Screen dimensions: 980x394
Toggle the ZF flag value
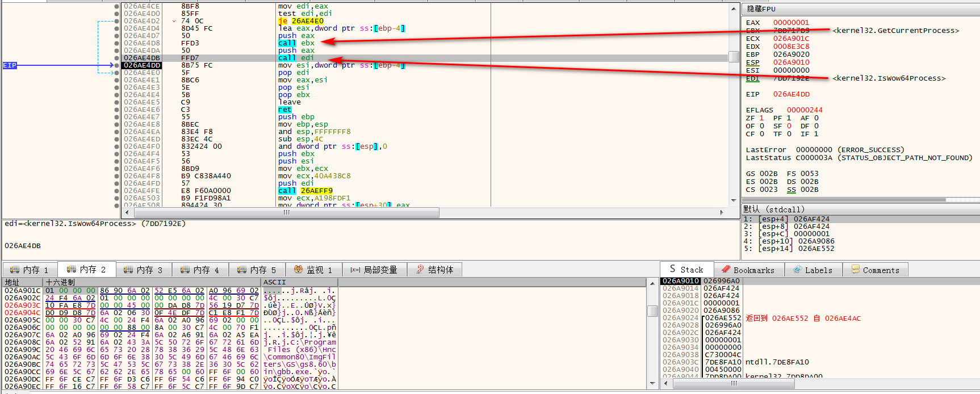pyautogui.click(x=761, y=118)
